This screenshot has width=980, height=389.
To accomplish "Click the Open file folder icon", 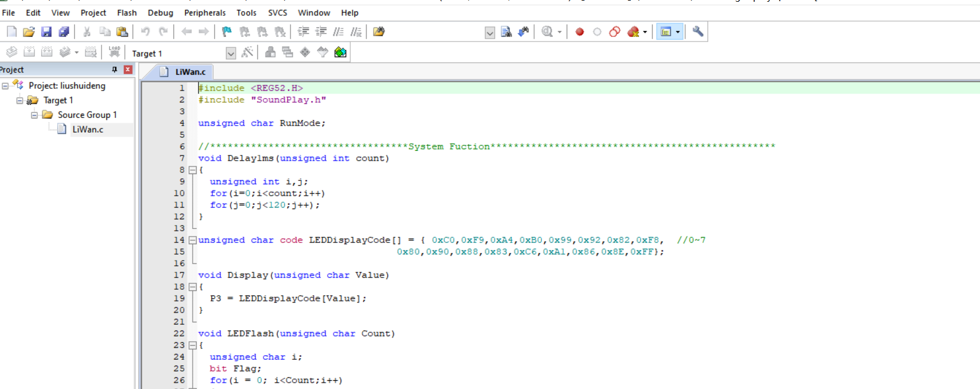I will click(29, 32).
